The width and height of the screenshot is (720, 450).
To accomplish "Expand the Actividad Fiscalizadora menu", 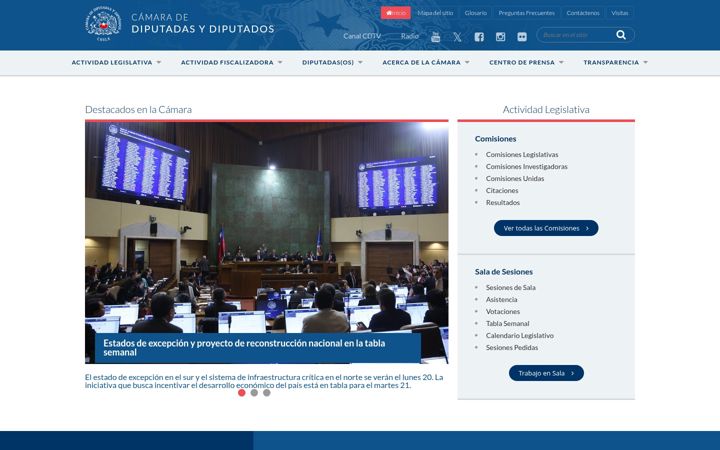I will click(x=231, y=62).
